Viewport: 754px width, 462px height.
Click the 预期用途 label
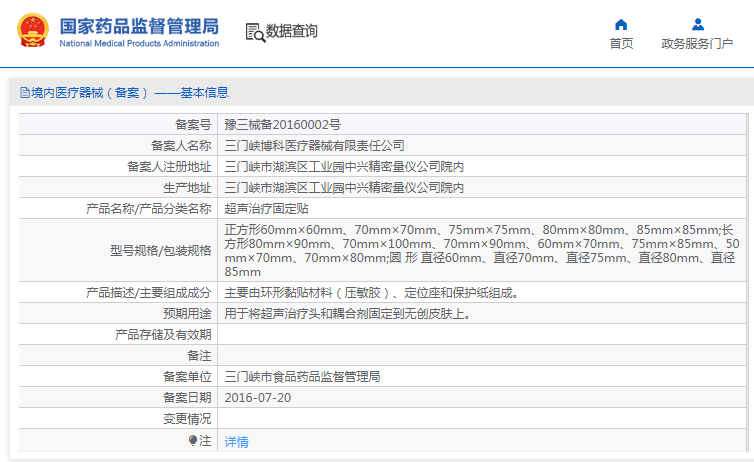pos(187,314)
